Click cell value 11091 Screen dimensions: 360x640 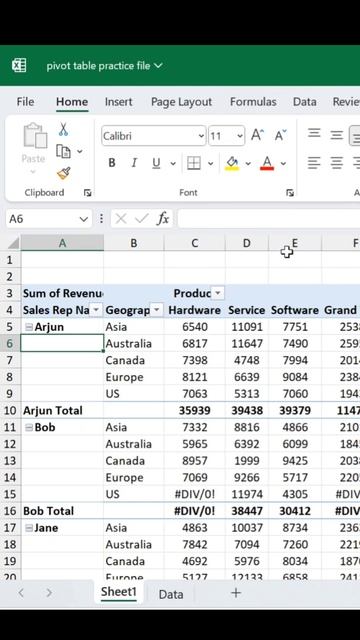pos(247,327)
